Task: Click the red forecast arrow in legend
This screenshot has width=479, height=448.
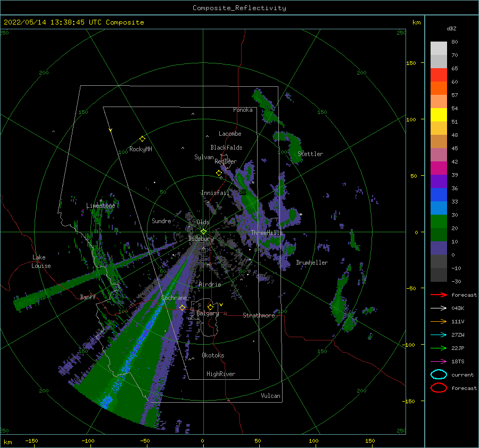Action: tap(439, 295)
